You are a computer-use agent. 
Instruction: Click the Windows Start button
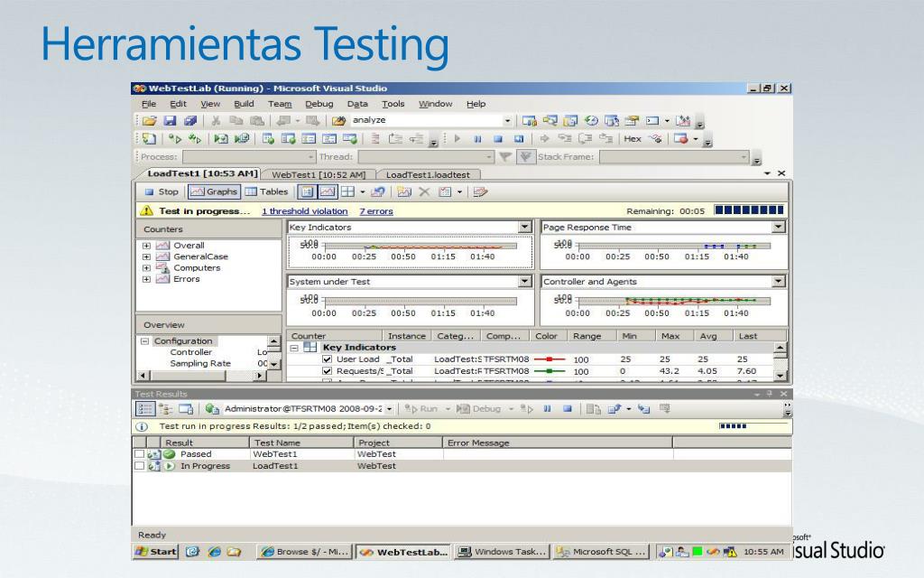pyautogui.click(x=155, y=552)
